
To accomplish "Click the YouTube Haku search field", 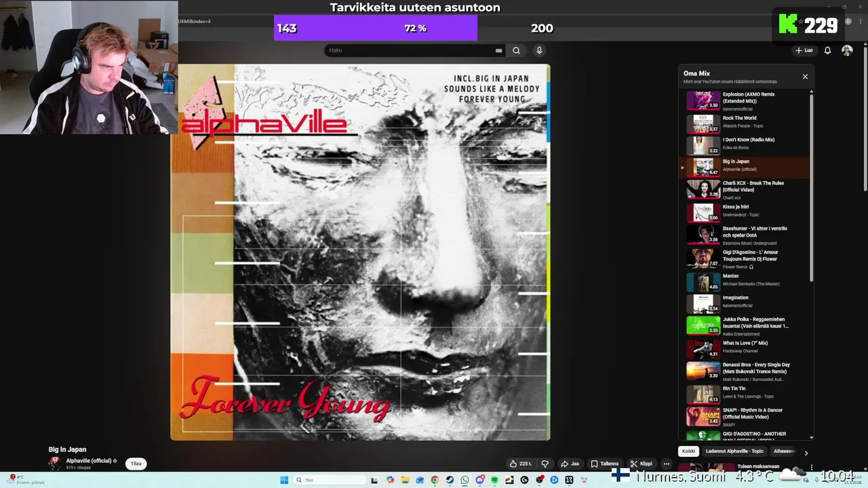I will (410, 50).
